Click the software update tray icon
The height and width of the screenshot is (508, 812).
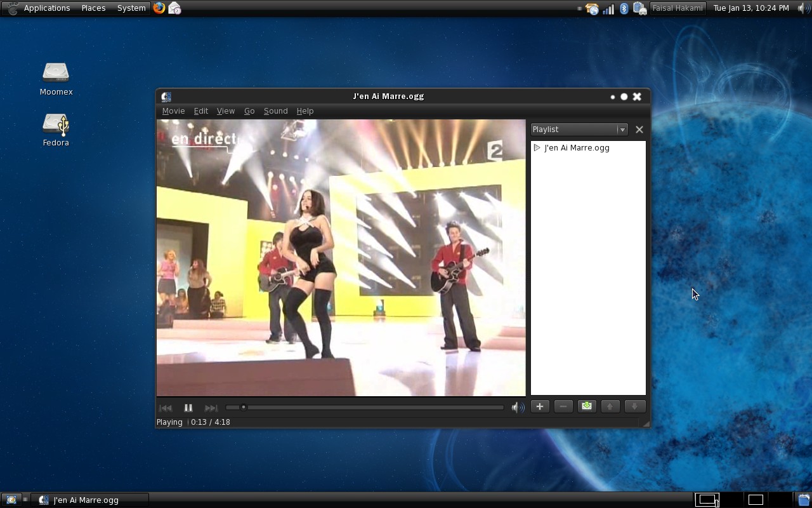click(592, 8)
